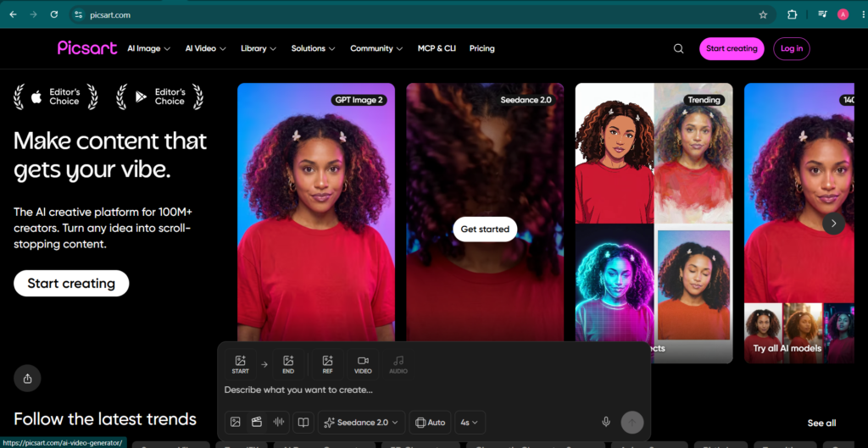The height and width of the screenshot is (448, 868).
Task: Go forward in the browser
Action: pyautogui.click(x=34, y=15)
